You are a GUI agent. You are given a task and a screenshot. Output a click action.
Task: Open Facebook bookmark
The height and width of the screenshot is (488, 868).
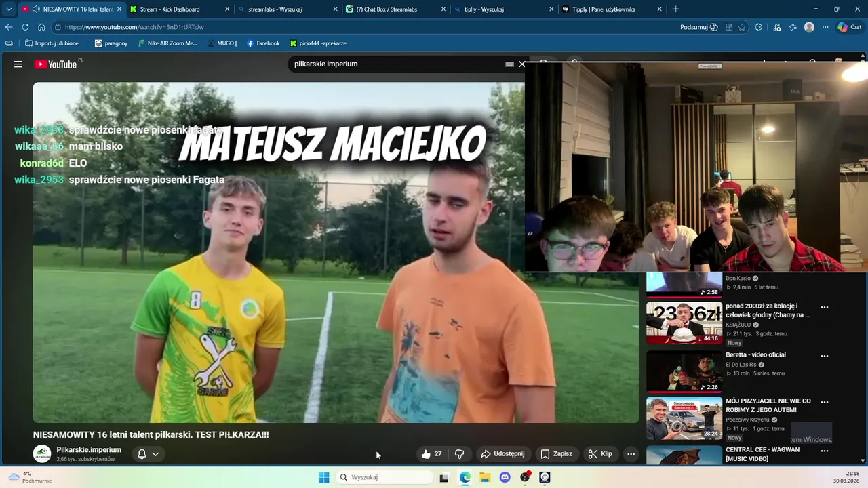point(263,43)
